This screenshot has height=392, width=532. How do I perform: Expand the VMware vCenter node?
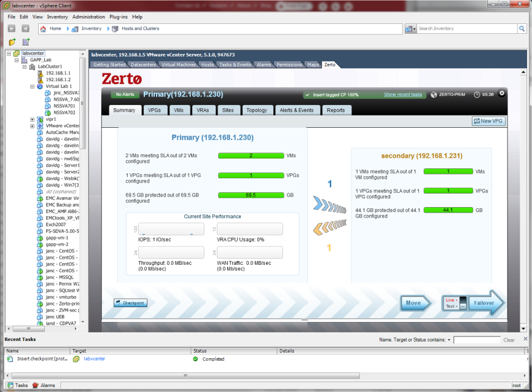click(32, 126)
